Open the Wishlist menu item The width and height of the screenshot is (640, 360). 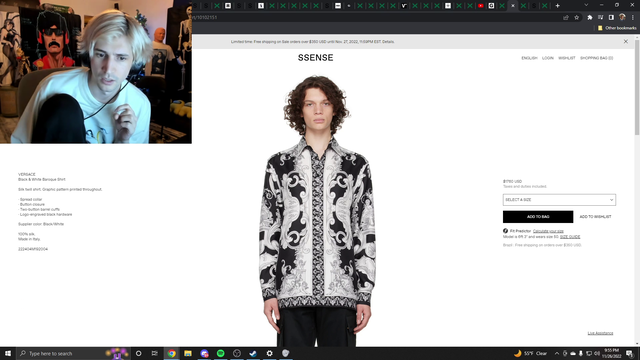[567, 58]
